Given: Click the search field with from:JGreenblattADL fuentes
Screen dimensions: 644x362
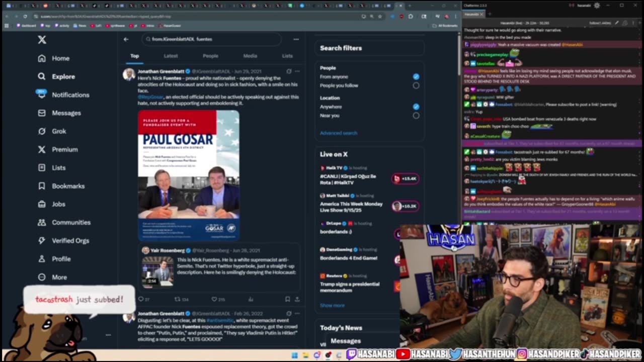Looking at the screenshot, I should [211, 39].
